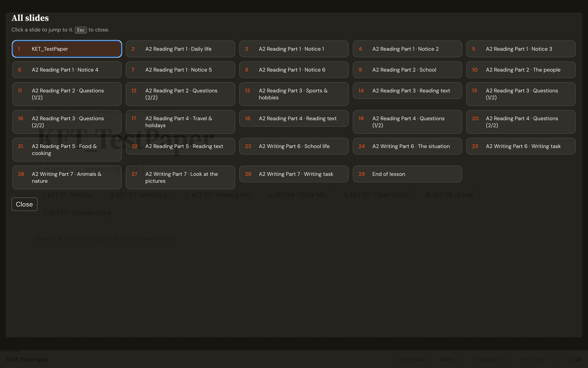Viewport: 588px width, 368px height.
Task: Select slide 16 Part 3 Questions (2/2)
Action: point(67,122)
